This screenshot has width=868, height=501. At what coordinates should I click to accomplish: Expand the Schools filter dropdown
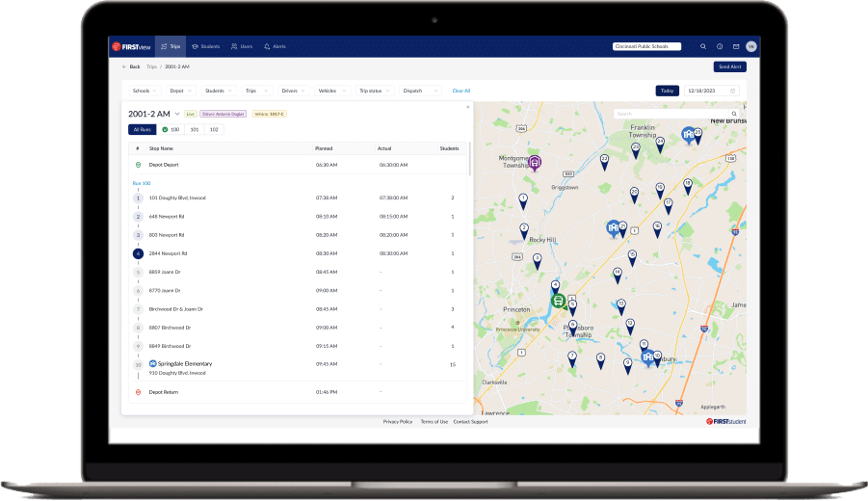(144, 91)
